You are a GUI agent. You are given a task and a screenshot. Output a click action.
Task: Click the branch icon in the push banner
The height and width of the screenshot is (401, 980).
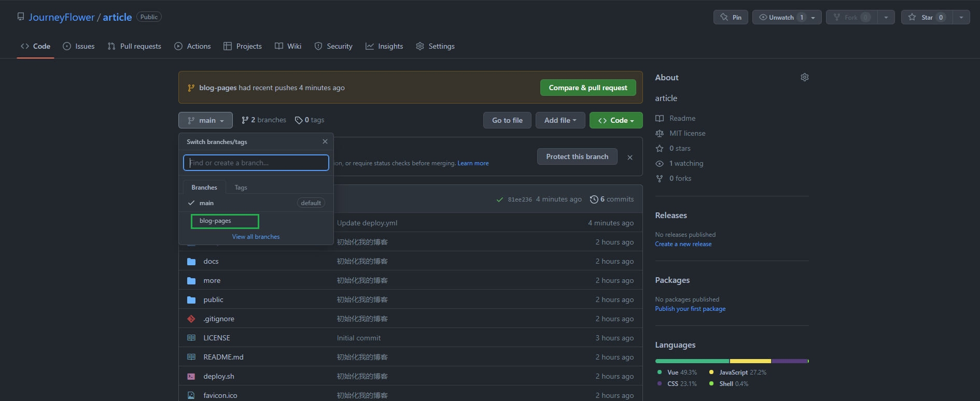[x=191, y=88]
